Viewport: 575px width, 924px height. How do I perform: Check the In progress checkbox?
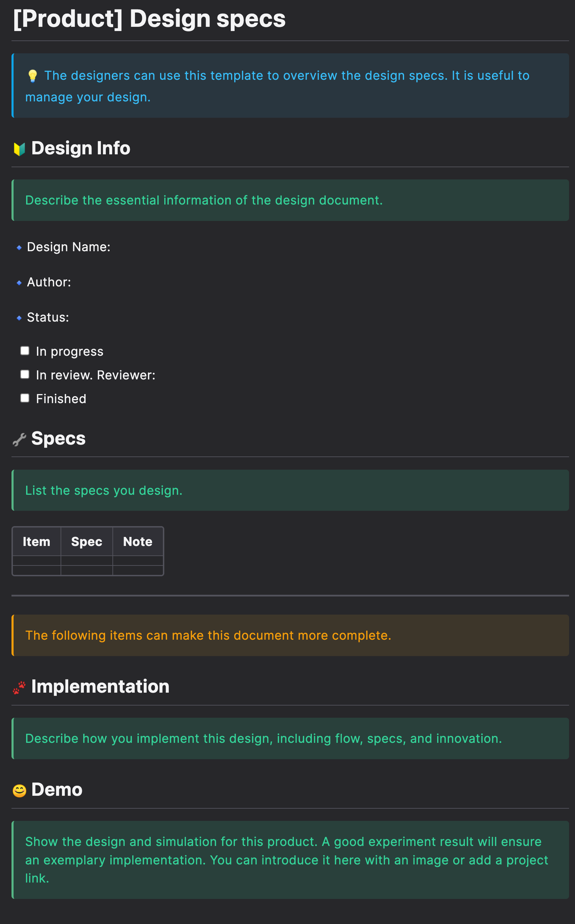point(25,351)
